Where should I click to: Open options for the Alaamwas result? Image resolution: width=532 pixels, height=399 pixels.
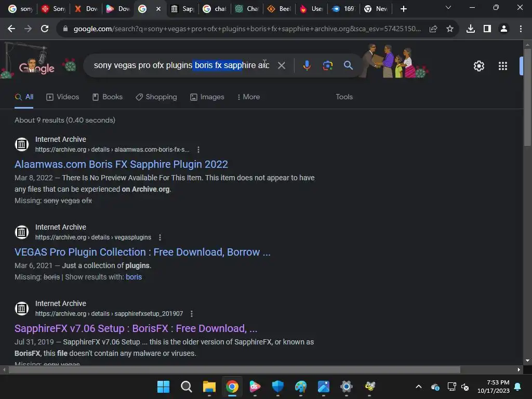[x=198, y=150]
